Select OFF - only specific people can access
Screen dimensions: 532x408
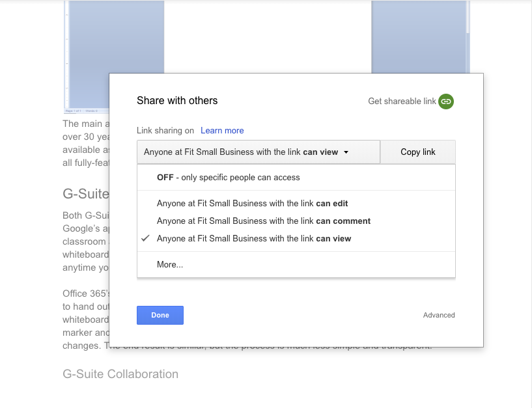pyautogui.click(x=228, y=177)
